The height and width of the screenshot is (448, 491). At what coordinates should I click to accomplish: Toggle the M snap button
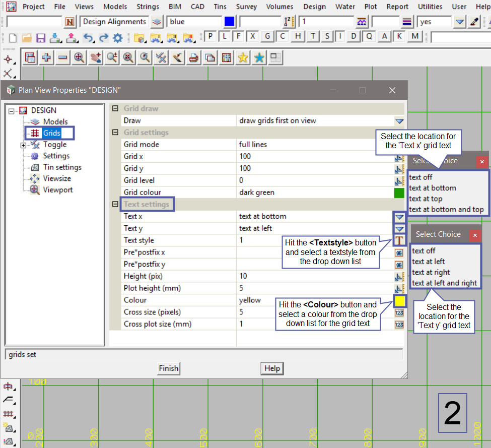[x=414, y=36]
